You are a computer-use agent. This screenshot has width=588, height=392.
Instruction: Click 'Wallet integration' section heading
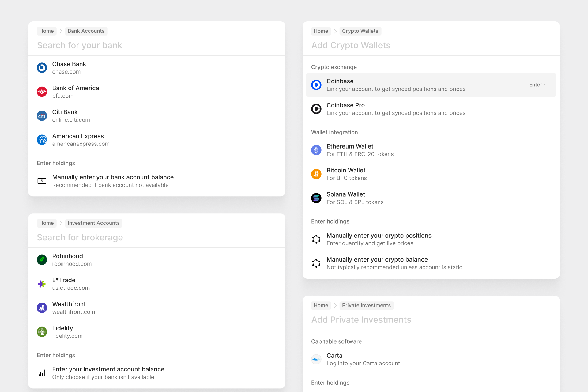334,132
